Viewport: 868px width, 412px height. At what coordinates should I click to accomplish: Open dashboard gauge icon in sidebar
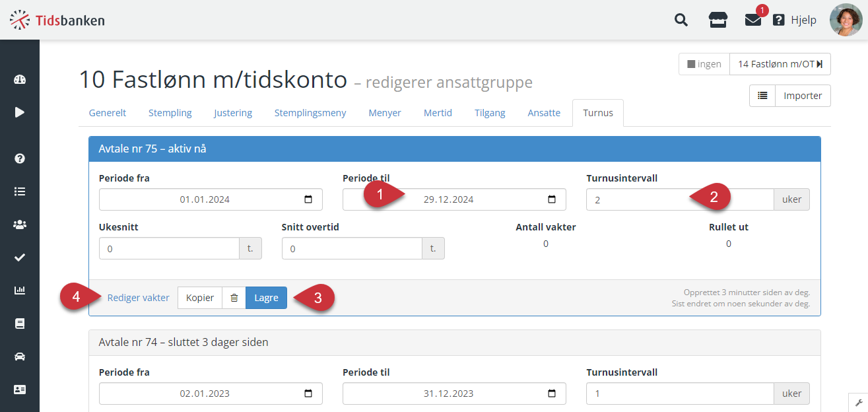tap(20, 80)
